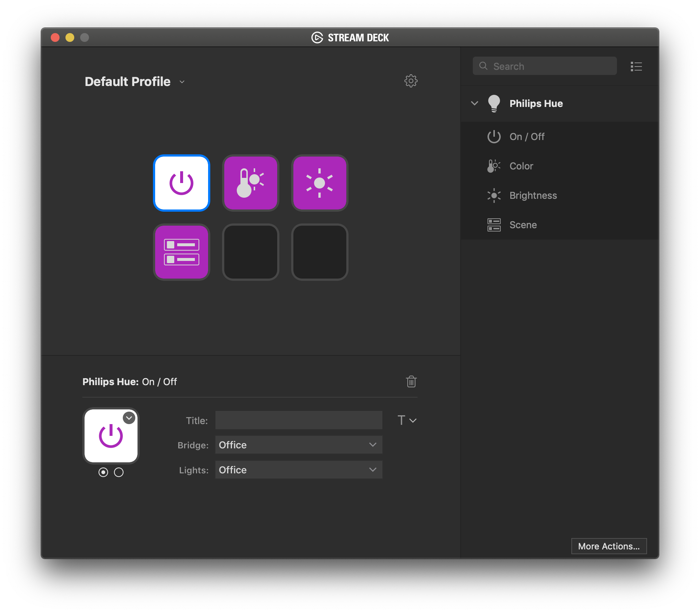Open the title font T options menu
This screenshot has width=700, height=613.
407,420
